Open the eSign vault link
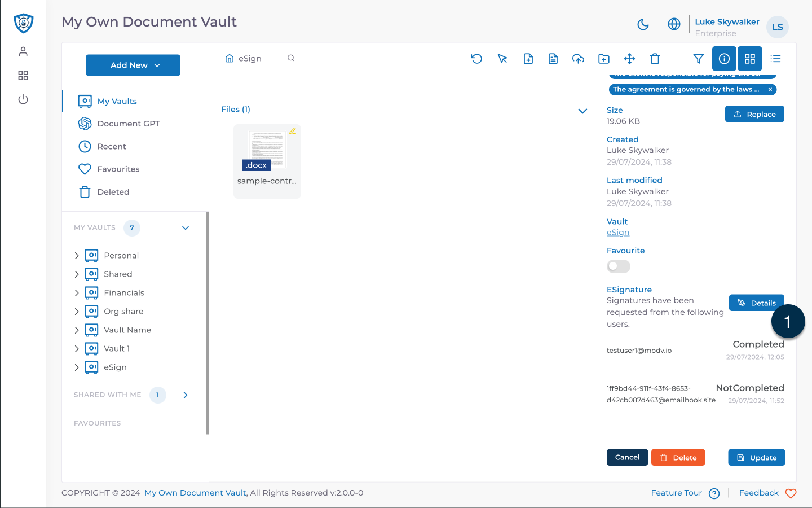This screenshot has height=508, width=812. (x=618, y=233)
